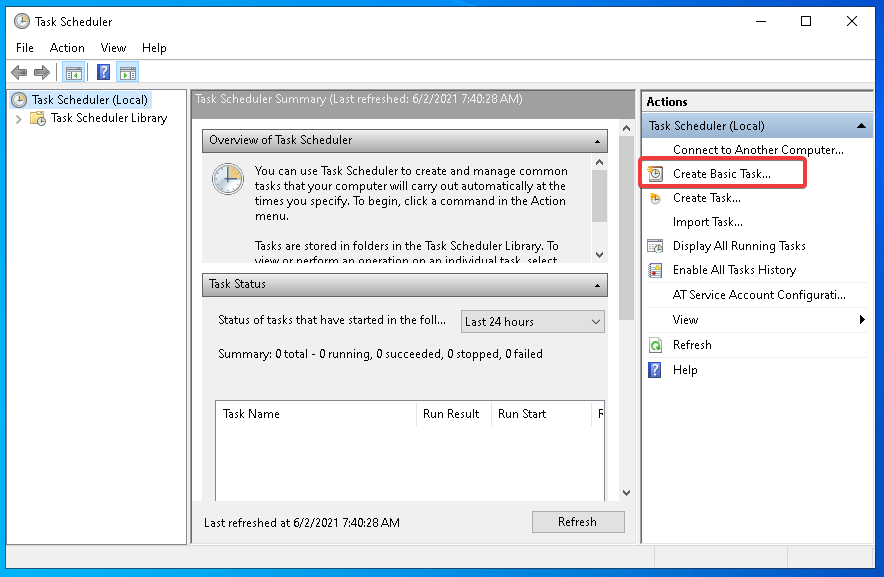Viewport: 884px width, 577px height.
Task: Click Help in the Actions pane
Action: coord(685,370)
